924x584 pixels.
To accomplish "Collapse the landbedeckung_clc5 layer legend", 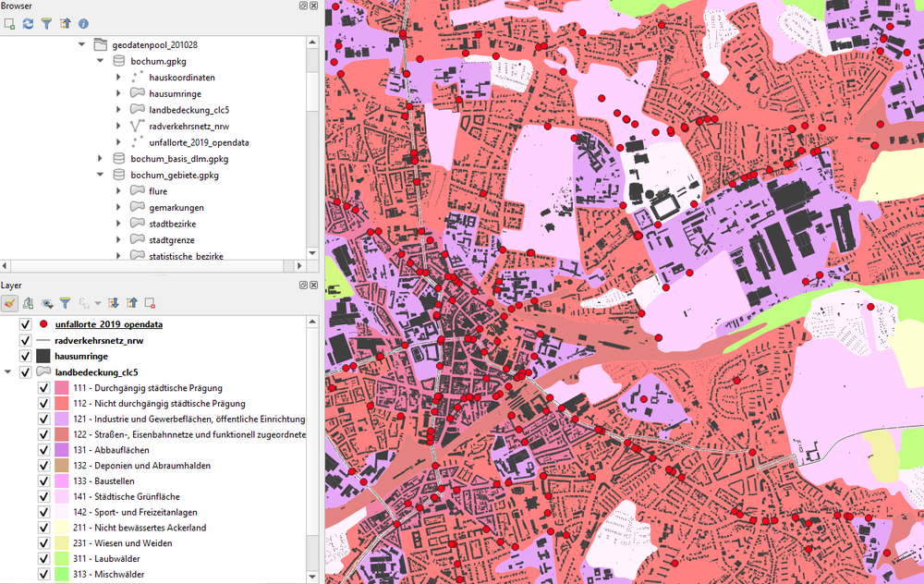I will [x=8, y=371].
